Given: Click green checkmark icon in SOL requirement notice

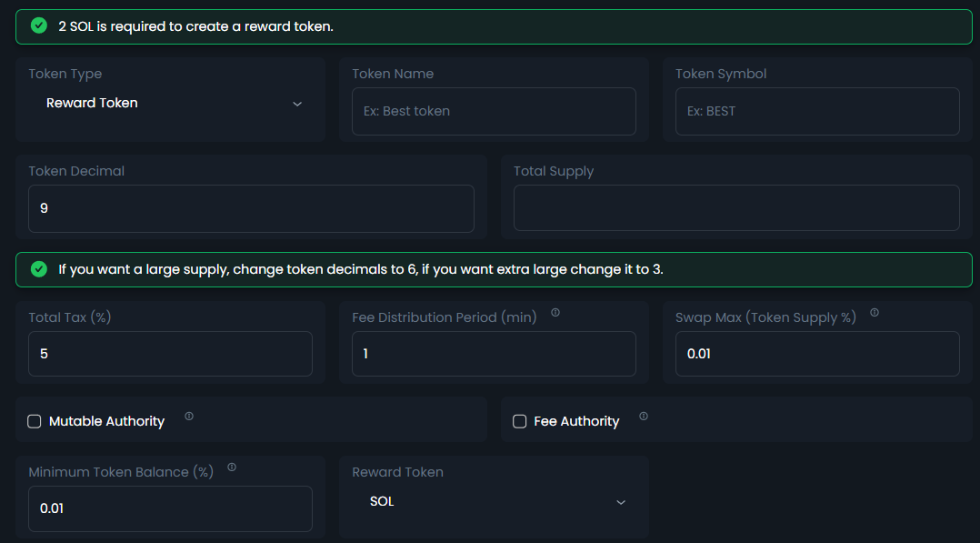Looking at the screenshot, I should pos(39,26).
